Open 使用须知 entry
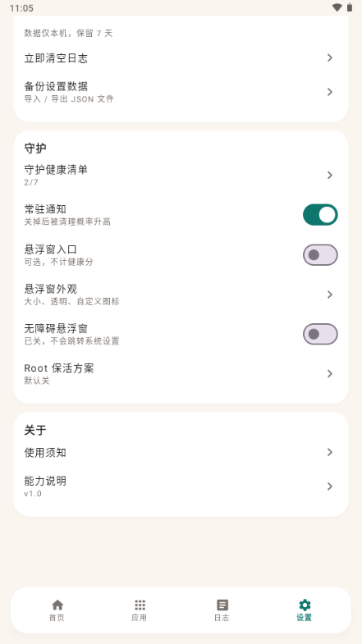Screen dimensions: 362x644 pyautogui.click(x=181, y=453)
